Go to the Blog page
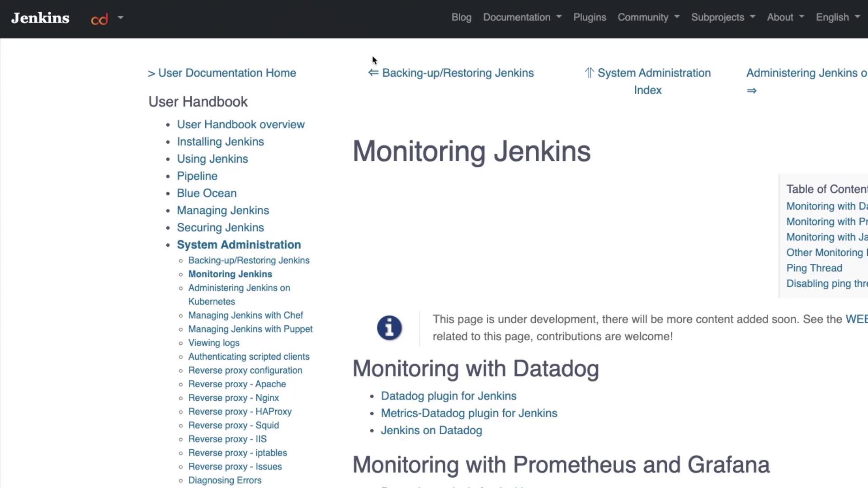868x488 pixels. pos(461,17)
